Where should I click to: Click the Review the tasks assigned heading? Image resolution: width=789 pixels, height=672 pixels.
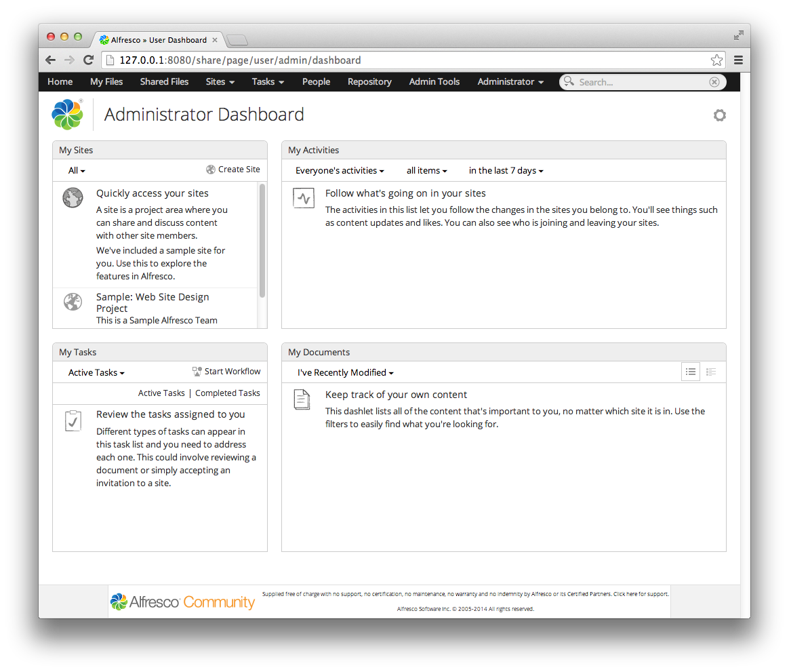pyautogui.click(x=171, y=414)
